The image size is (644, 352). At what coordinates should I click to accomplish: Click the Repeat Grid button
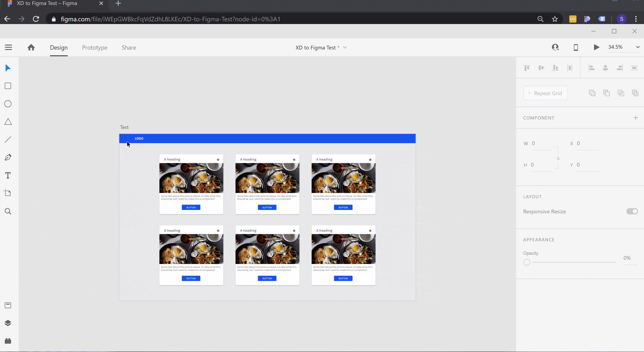(x=545, y=93)
